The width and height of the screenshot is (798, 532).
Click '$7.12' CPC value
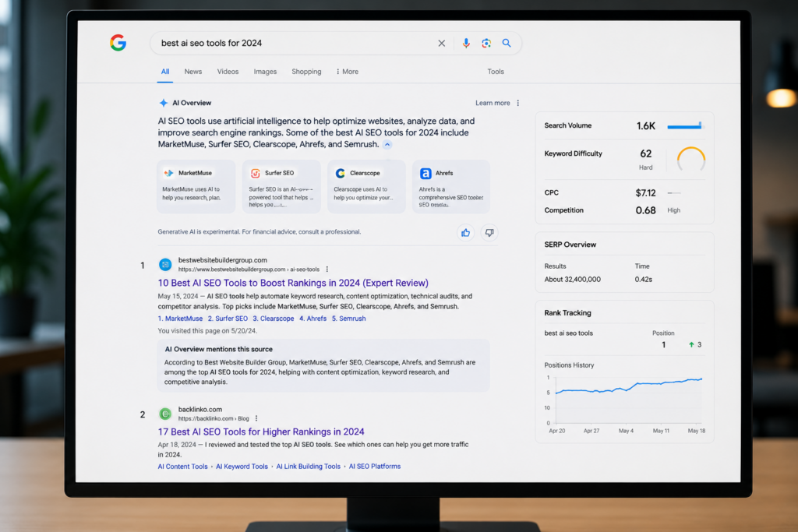[646, 192]
